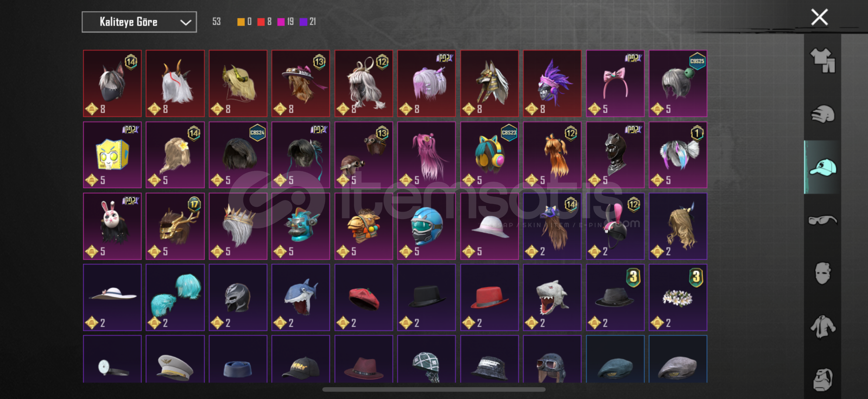Filter by red quality swatch showing 8
Screen dimensions: 868x399
coord(261,22)
